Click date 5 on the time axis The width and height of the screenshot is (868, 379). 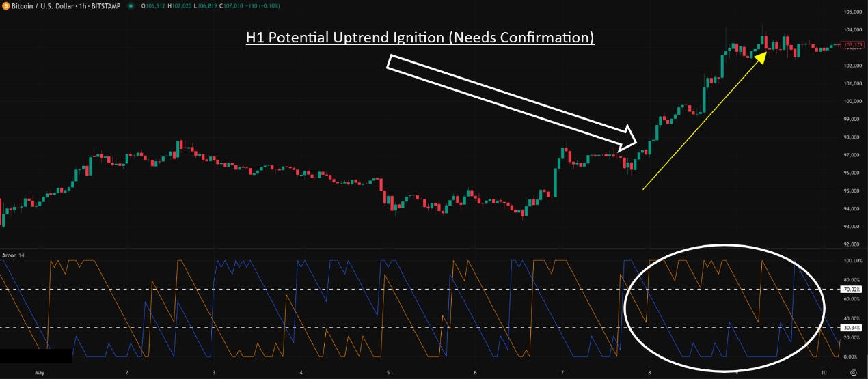(x=388, y=373)
